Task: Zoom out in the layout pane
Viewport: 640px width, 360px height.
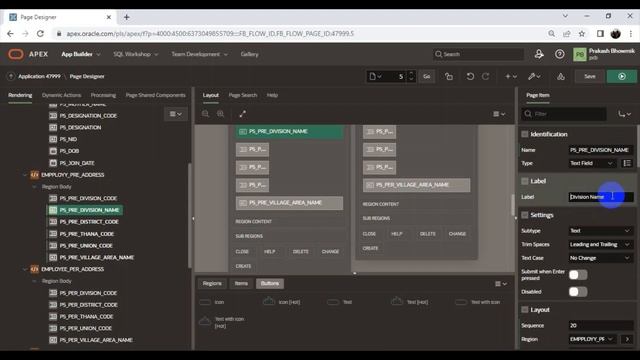Action: [x=206, y=114]
